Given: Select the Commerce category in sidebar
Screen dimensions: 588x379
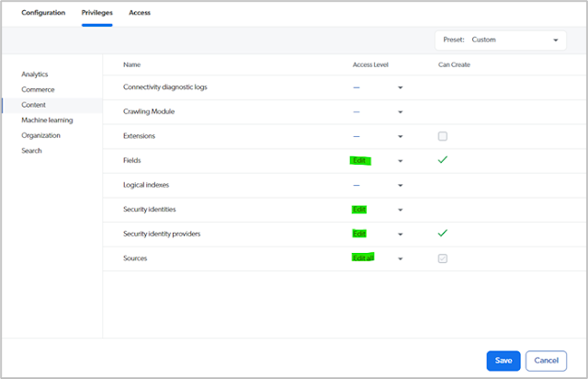Looking at the screenshot, I should [38, 89].
